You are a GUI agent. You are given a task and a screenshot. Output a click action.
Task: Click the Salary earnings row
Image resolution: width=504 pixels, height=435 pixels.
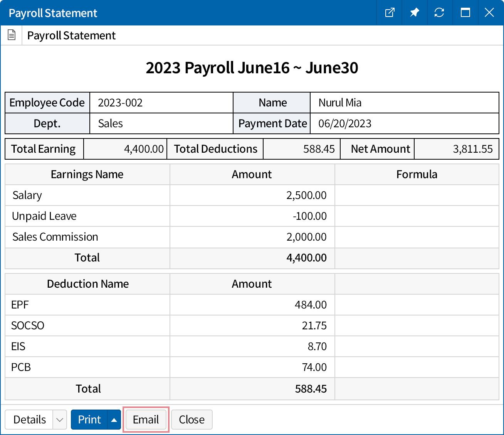coord(27,195)
